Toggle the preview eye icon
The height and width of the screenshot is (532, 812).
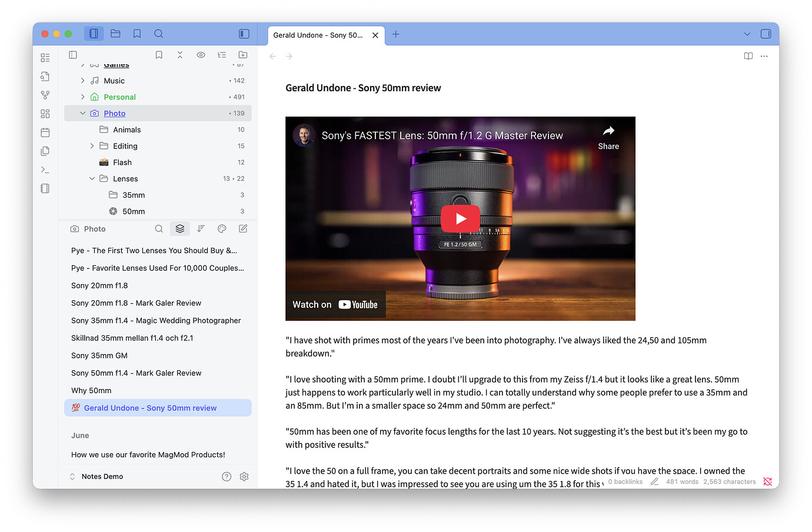coord(201,55)
